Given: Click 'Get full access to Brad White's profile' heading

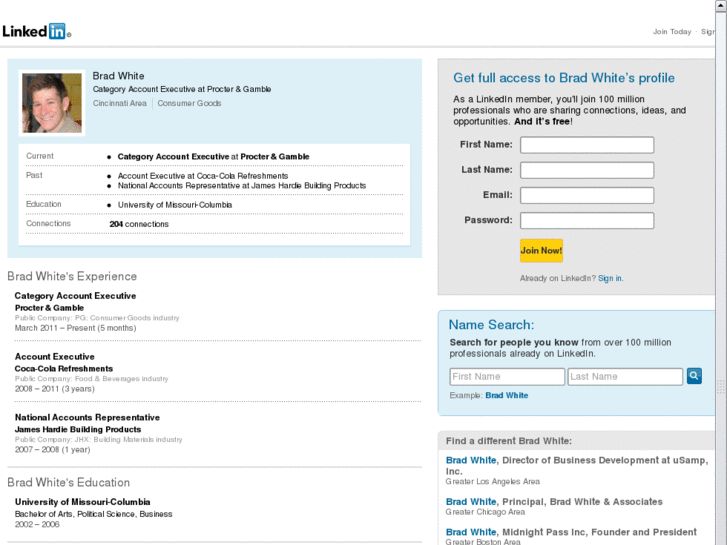Looking at the screenshot, I should pos(564,78).
